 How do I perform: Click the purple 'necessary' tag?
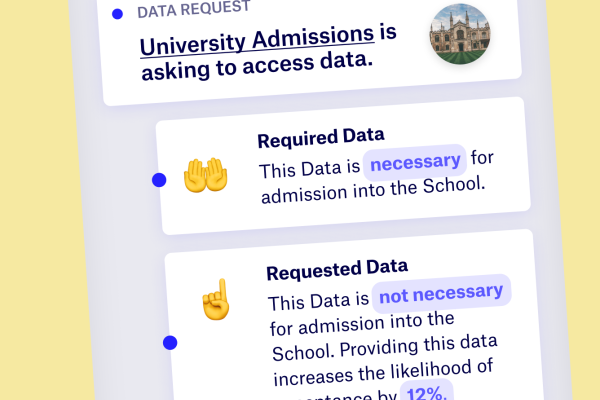415,160
